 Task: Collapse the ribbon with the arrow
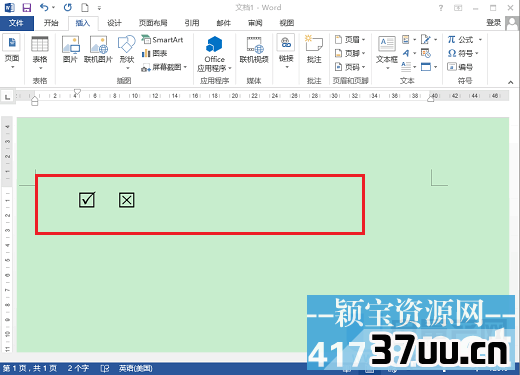[510, 82]
